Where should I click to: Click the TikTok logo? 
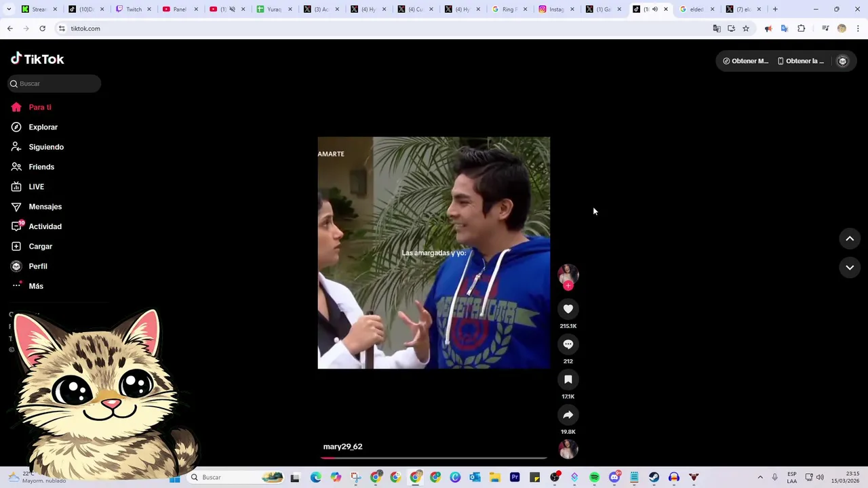[37, 59]
